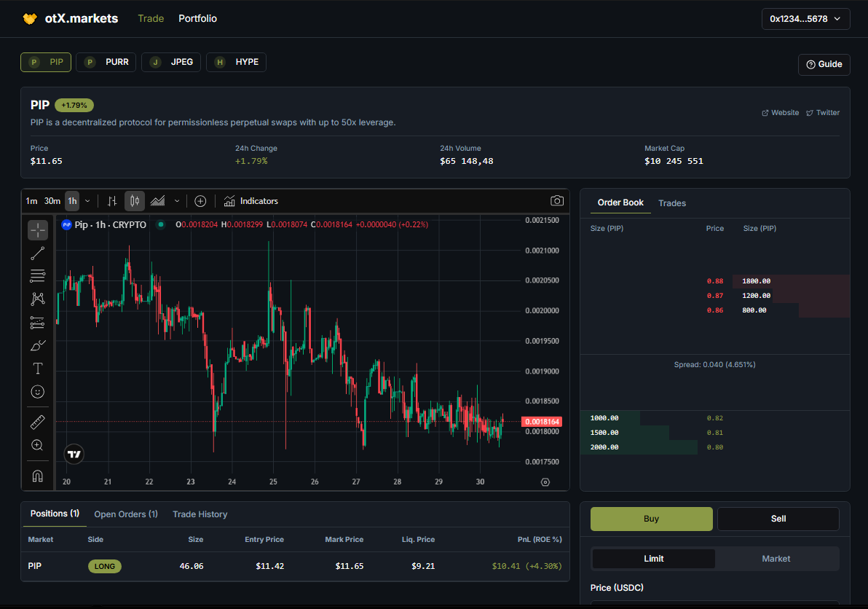Select the HYPE market chip
This screenshot has width=868, height=609.
(x=237, y=62)
